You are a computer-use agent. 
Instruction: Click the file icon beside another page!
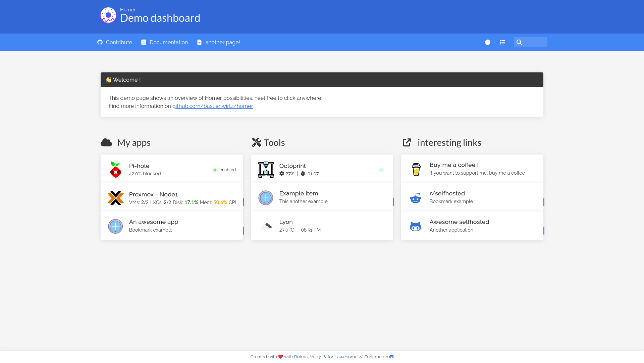(199, 42)
